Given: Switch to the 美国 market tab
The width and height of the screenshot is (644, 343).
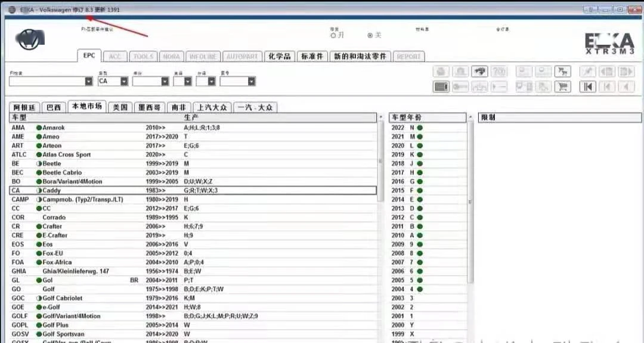Looking at the screenshot, I should 120,107.
